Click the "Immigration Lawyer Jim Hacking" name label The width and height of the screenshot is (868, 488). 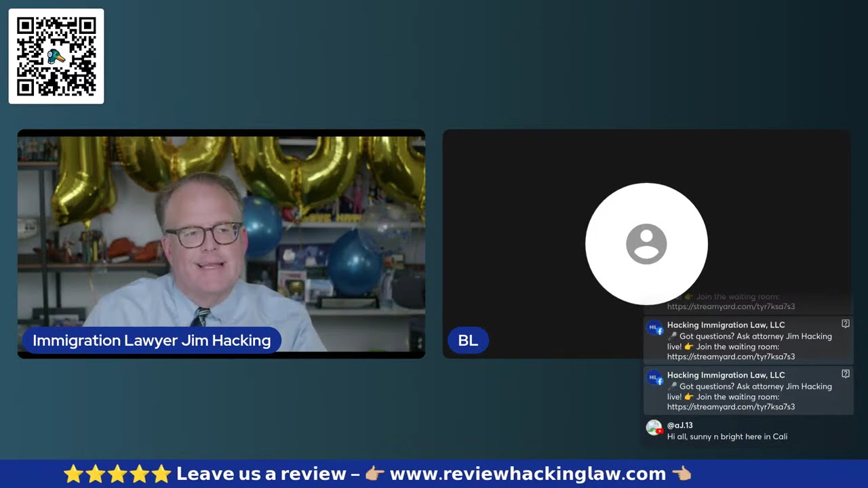[152, 340]
